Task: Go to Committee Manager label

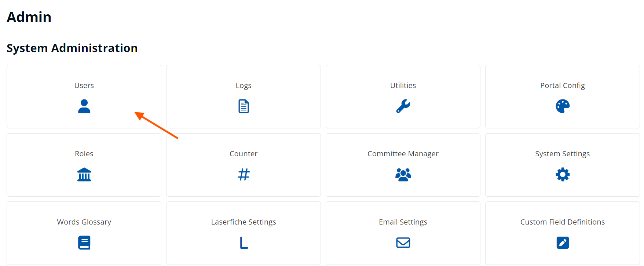Action: tap(403, 154)
